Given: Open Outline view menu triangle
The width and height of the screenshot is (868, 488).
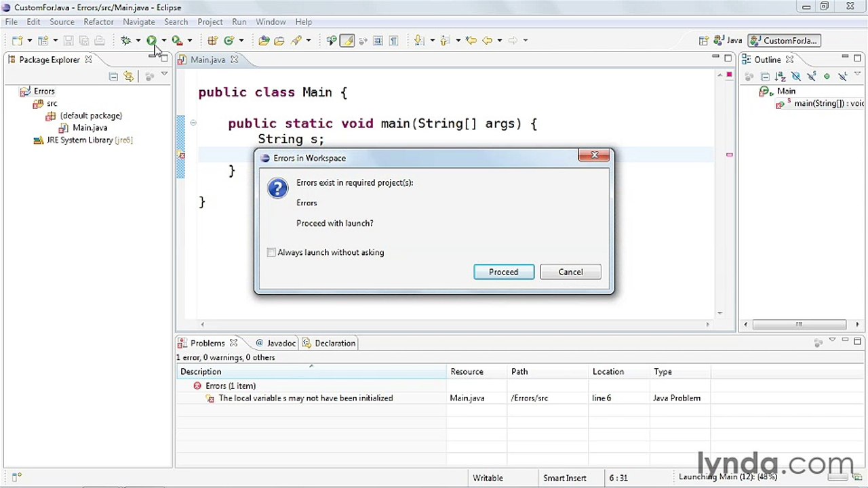Looking at the screenshot, I should click(x=858, y=75).
